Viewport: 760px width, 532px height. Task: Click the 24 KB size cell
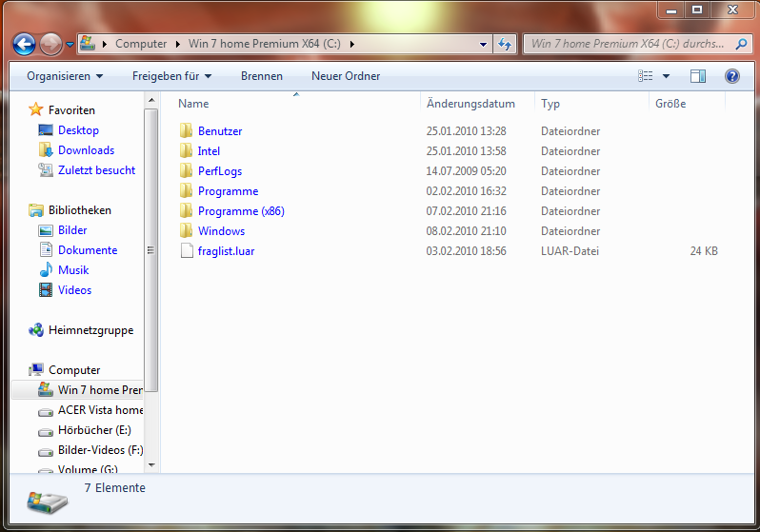(x=704, y=251)
